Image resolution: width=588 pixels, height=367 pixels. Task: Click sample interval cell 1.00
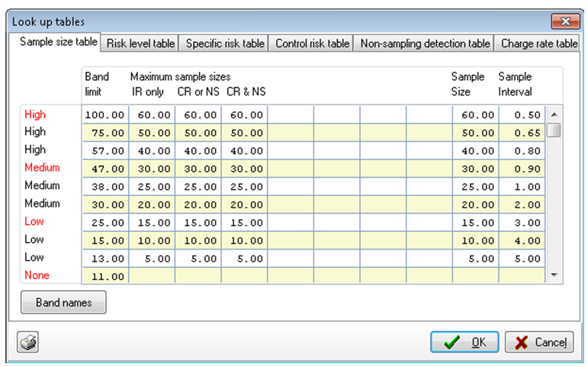[522, 186]
